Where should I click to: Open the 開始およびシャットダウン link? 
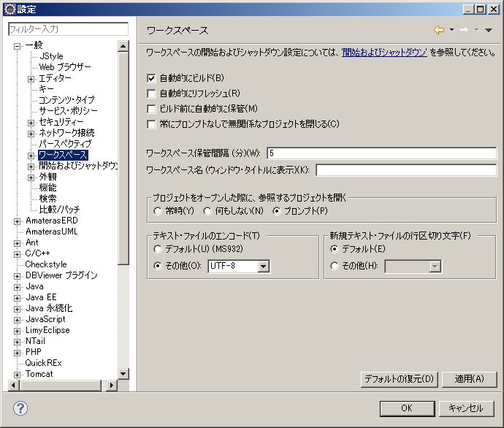click(384, 53)
